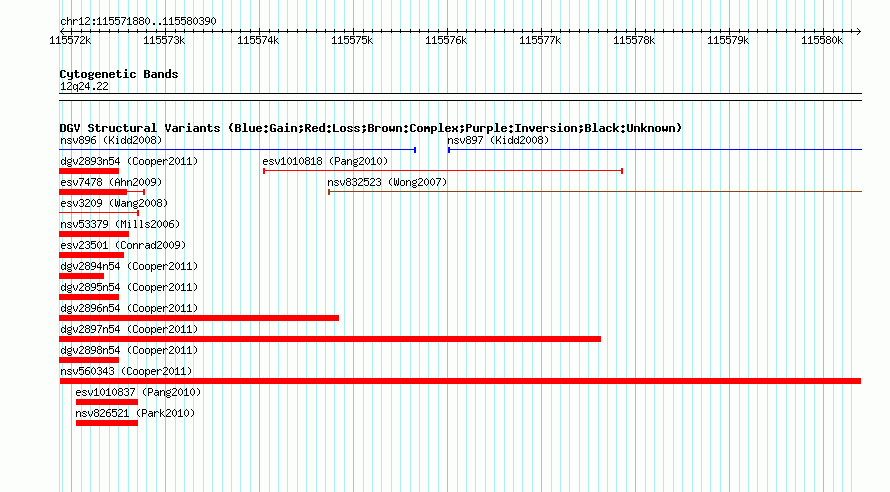Select the dgv2897n54 (Cooper2011) label

tap(129, 329)
